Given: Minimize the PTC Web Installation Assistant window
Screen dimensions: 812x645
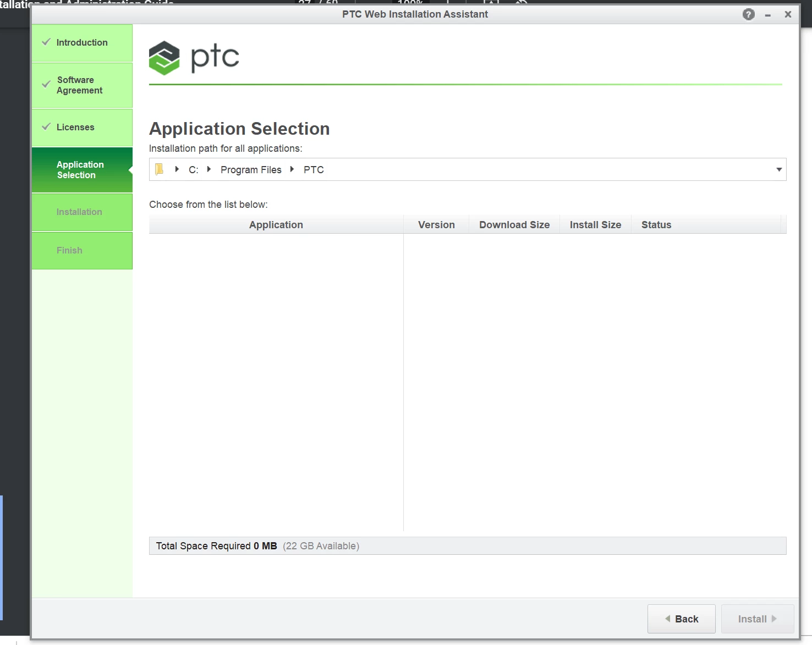Looking at the screenshot, I should click(767, 15).
